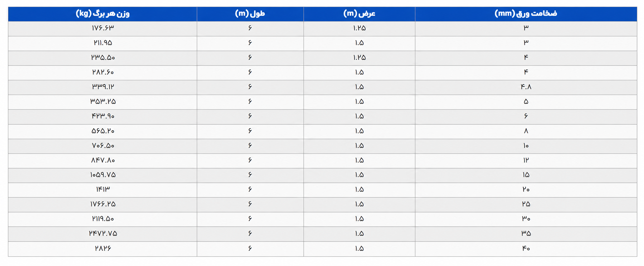
Task: Click the weight value ۴۲۳.۹۰
Action: pos(103,116)
